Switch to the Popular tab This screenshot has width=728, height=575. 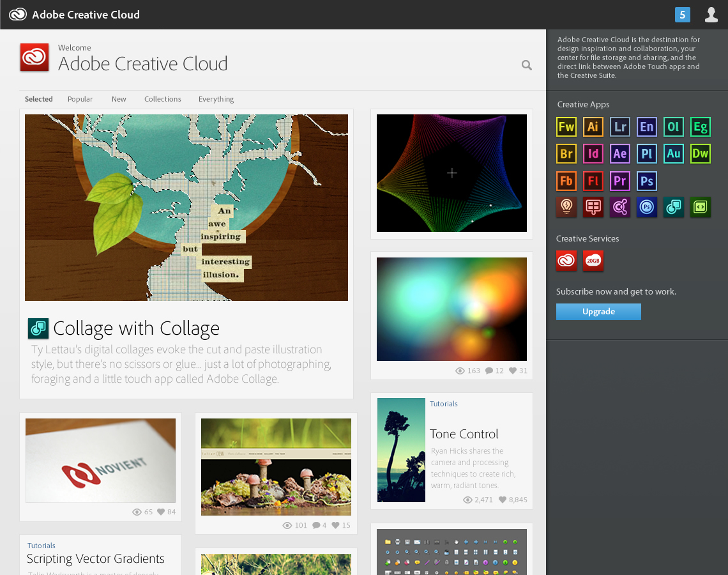(80, 99)
